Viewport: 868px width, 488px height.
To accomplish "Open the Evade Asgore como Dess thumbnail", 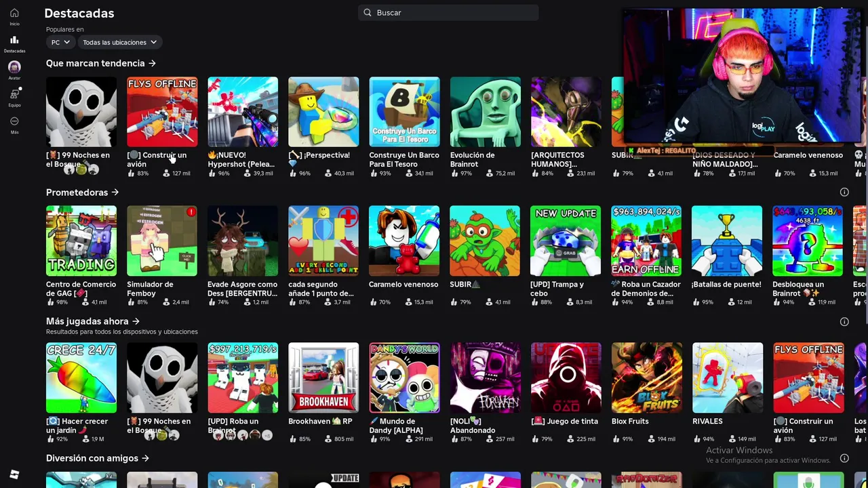I will click(x=243, y=241).
